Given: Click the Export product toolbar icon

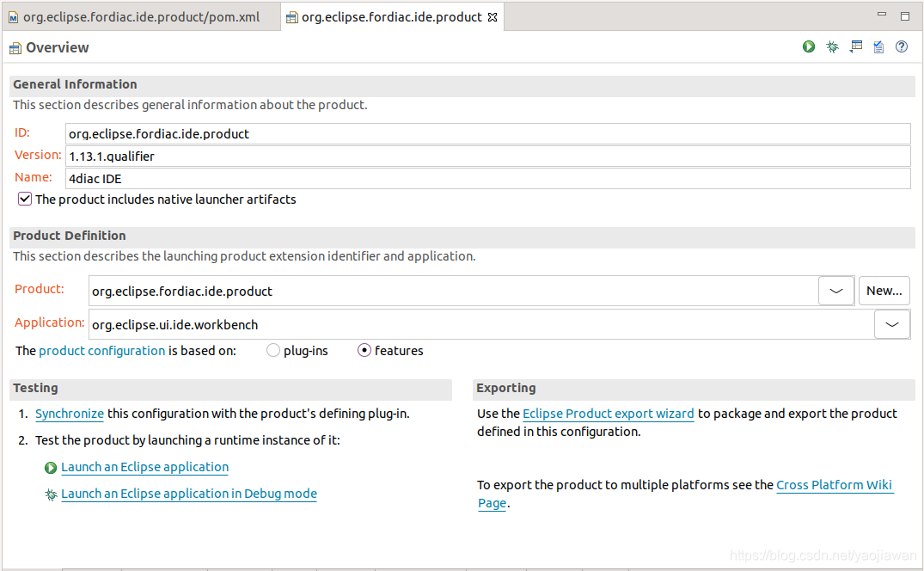Looking at the screenshot, I should pos(855,47).
